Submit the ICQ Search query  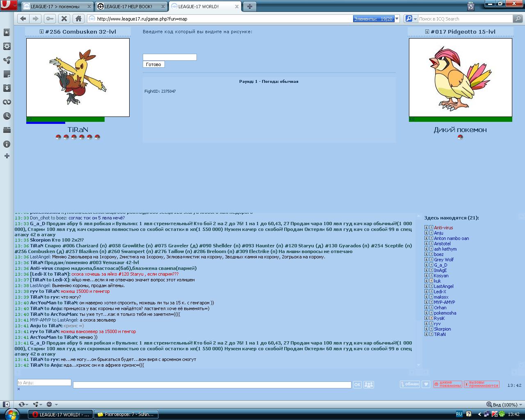tap(518, 18)
